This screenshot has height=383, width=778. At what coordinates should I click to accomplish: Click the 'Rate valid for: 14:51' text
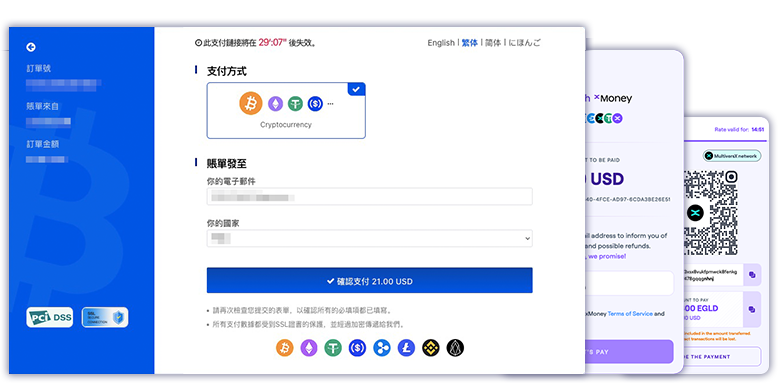pyautogui.click(x=739, y=129)
